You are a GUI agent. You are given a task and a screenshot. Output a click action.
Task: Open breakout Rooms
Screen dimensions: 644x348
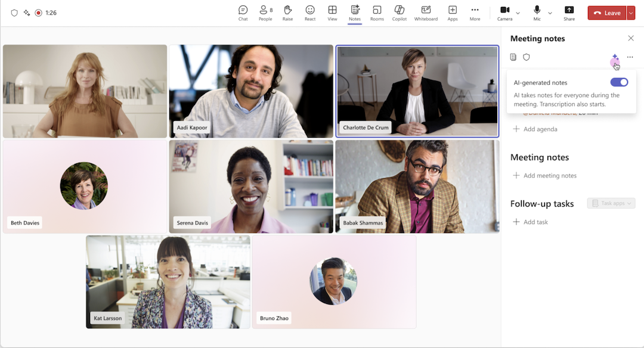click(377, 13)
